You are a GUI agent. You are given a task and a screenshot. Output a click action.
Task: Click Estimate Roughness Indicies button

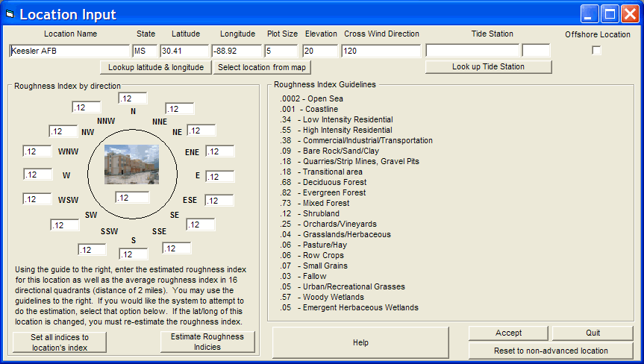[207, 342]
